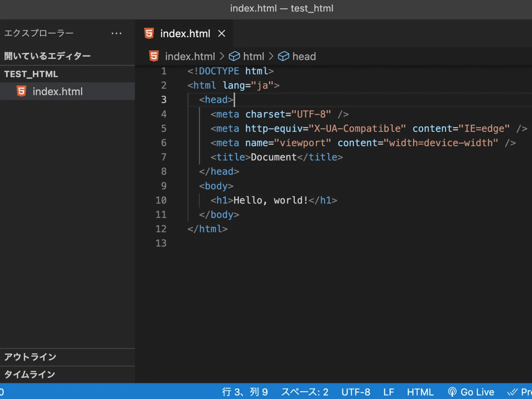
Task: Click the Hello, world! heading text
Action: coord(271,200)
